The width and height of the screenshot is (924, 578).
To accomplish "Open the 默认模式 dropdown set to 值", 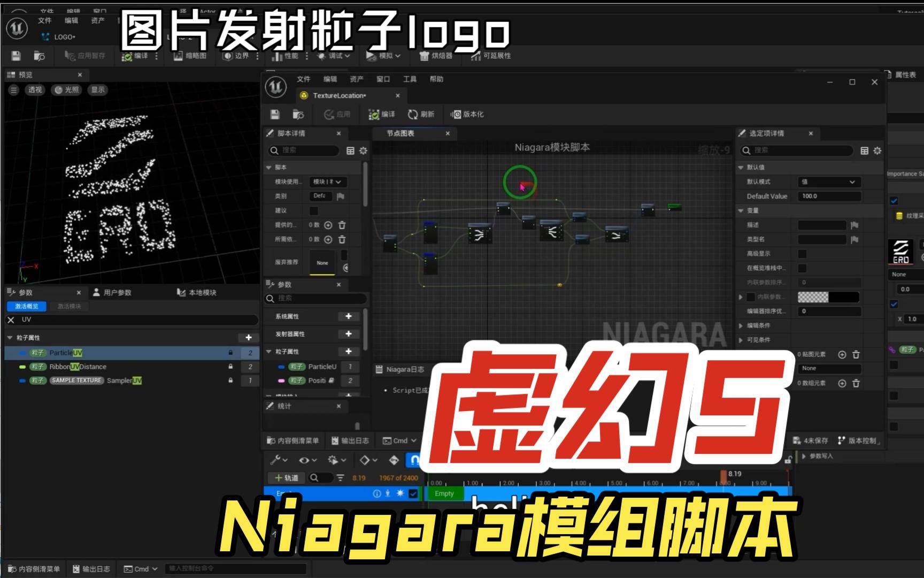I will pos(829,182).
